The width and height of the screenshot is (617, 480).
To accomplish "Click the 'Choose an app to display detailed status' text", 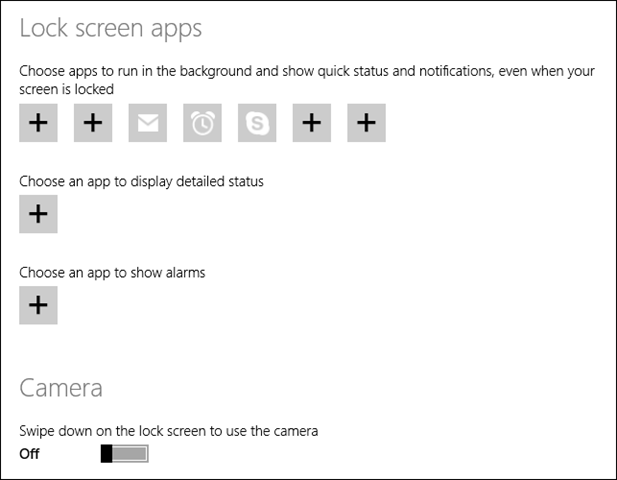I will point(141,182).
